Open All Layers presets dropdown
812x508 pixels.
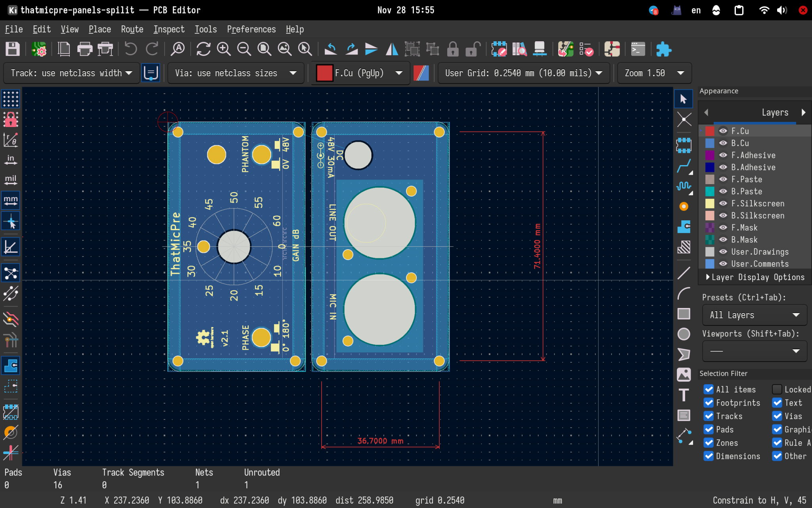tap(755, 315)
